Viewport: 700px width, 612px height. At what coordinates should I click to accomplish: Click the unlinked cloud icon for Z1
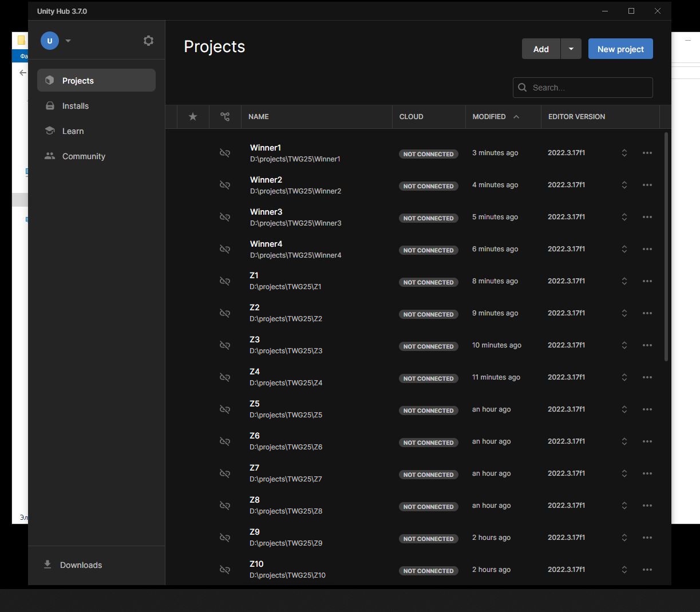(x=225, y=281)
